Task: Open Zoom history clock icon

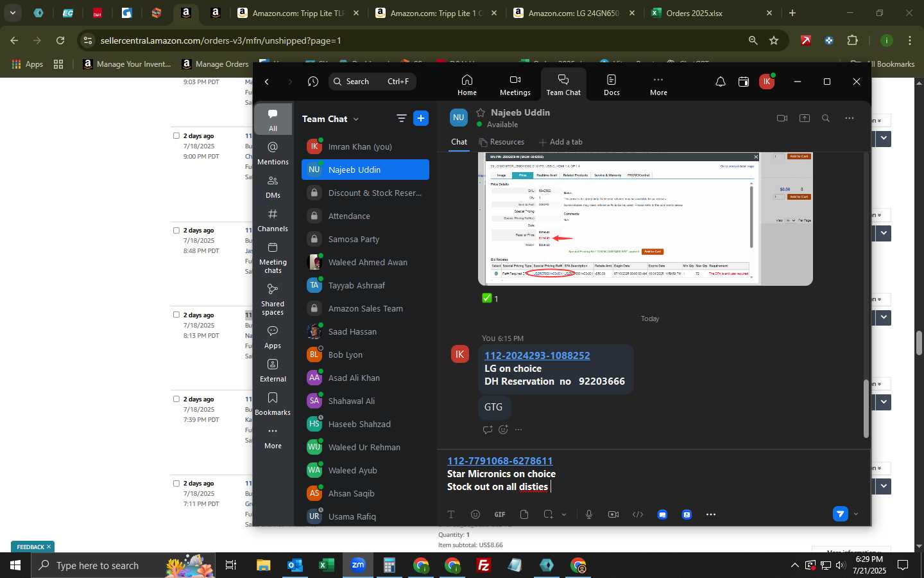Action: pos(313,82)
